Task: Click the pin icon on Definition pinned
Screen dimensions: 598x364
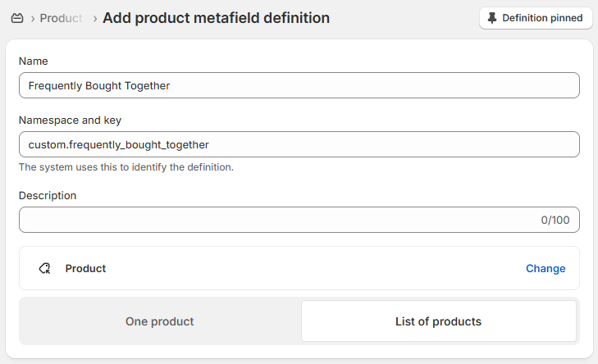Action: [x=492, y=18]
